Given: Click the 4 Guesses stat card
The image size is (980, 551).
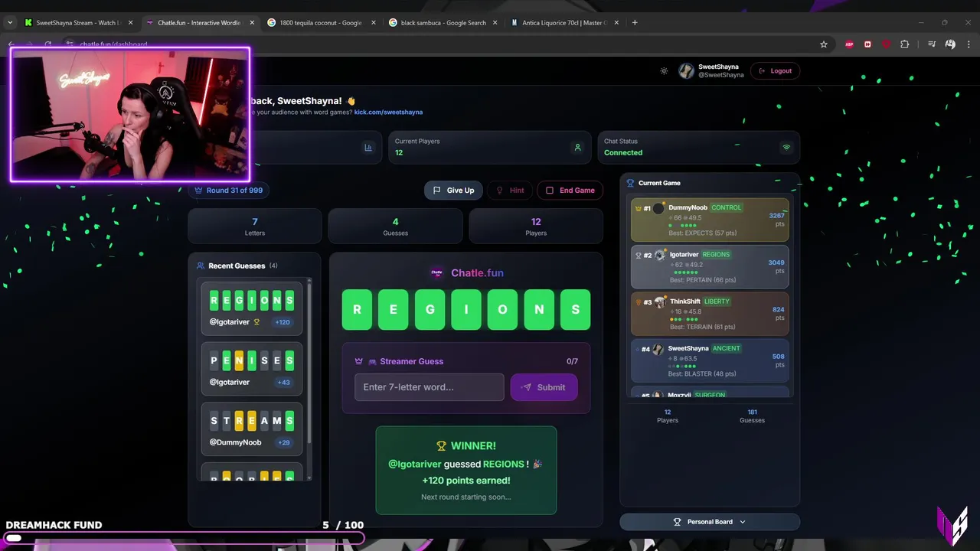Looking at the screenshot, I should pos(395,227).
